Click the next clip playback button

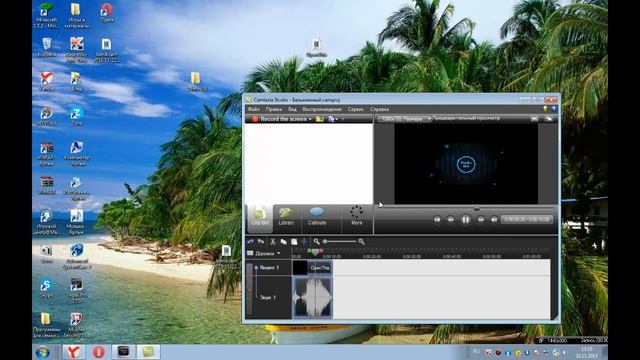click(x=494, y=220)
